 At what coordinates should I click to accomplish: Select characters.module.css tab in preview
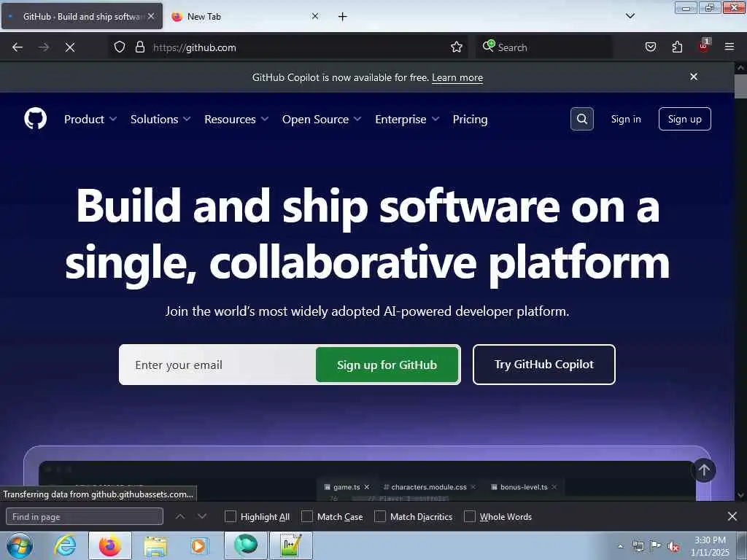click(x=429, y=486)
